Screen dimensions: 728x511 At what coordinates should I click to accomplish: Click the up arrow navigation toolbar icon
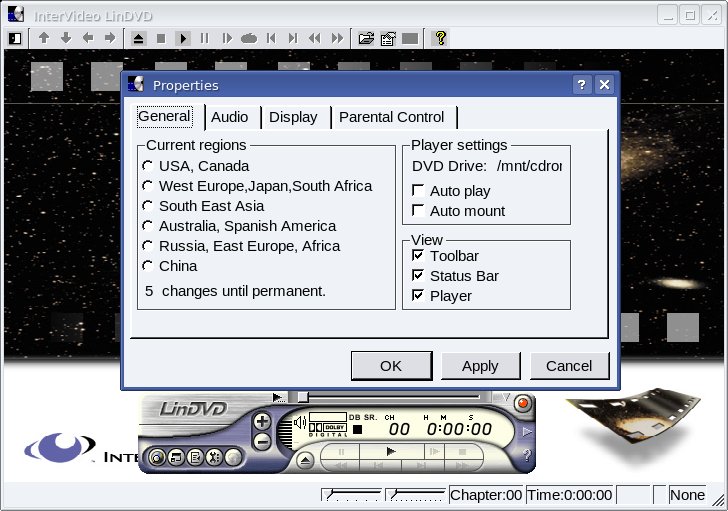click(44, 38)
